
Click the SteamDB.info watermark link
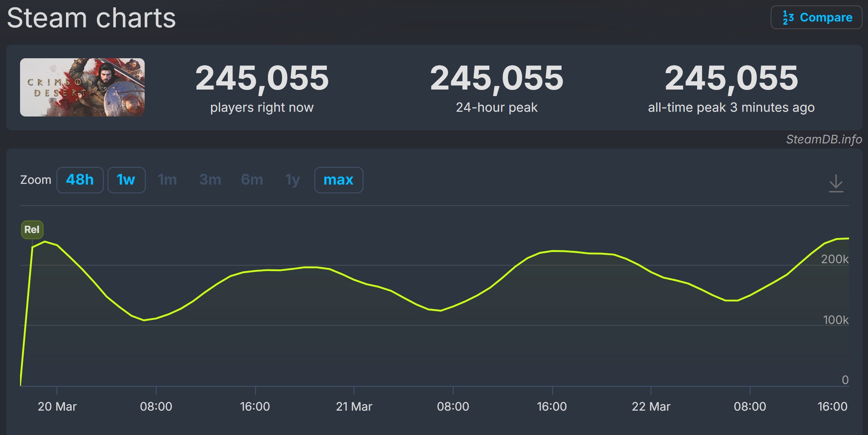824,139
